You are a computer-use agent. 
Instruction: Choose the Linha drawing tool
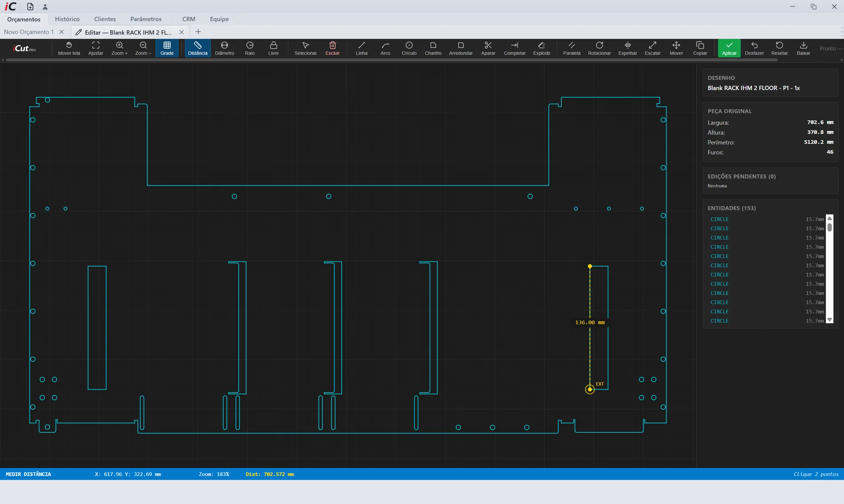(x=362, y=48)
